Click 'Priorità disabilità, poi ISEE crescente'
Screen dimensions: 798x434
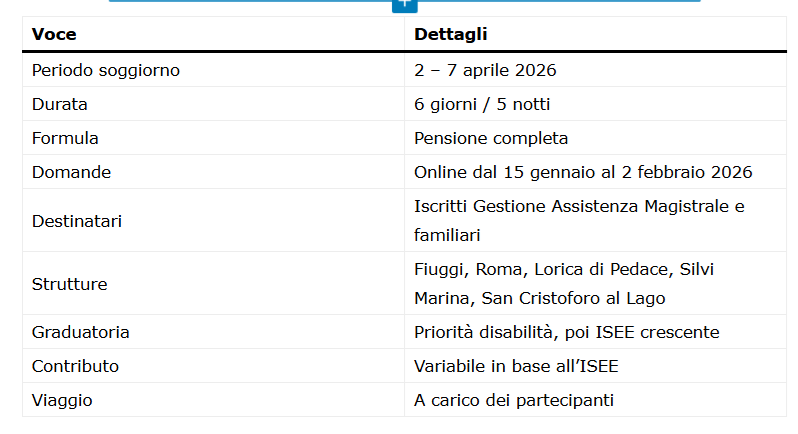point(566,332)
